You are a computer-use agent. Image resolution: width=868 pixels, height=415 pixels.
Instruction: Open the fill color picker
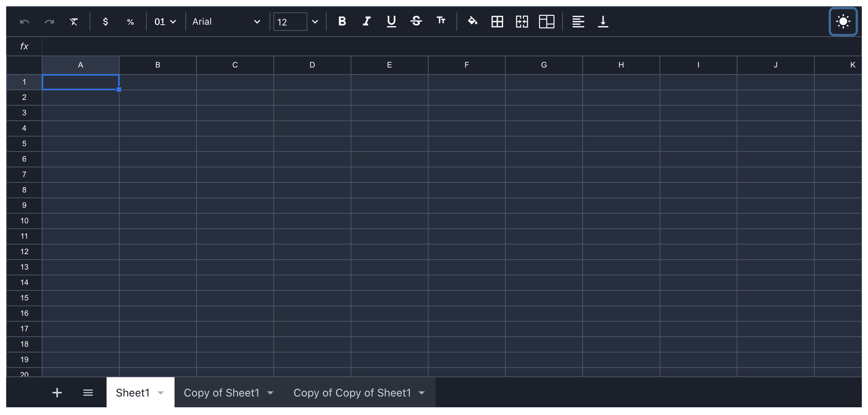point(473,22)
